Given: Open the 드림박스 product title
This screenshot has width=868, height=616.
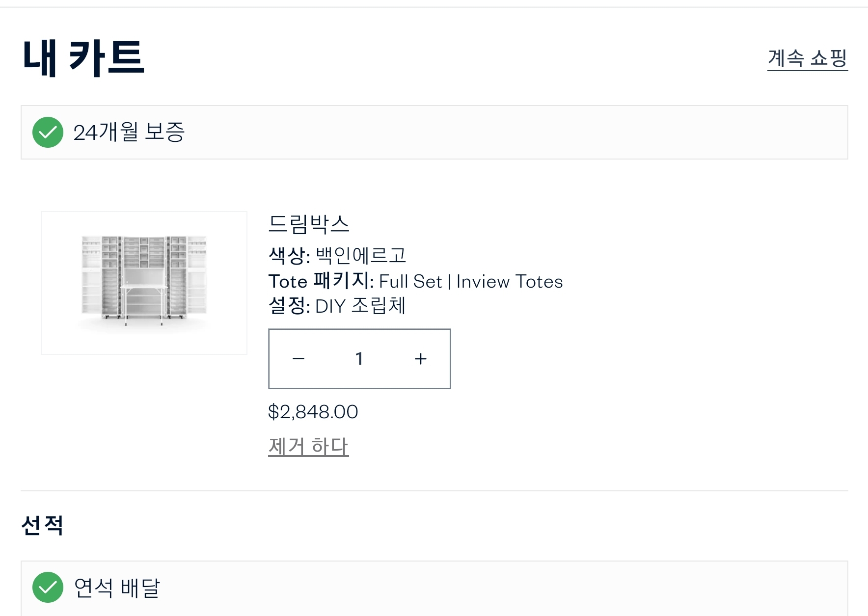Looking at the screenshot, I should coord(308,224).
